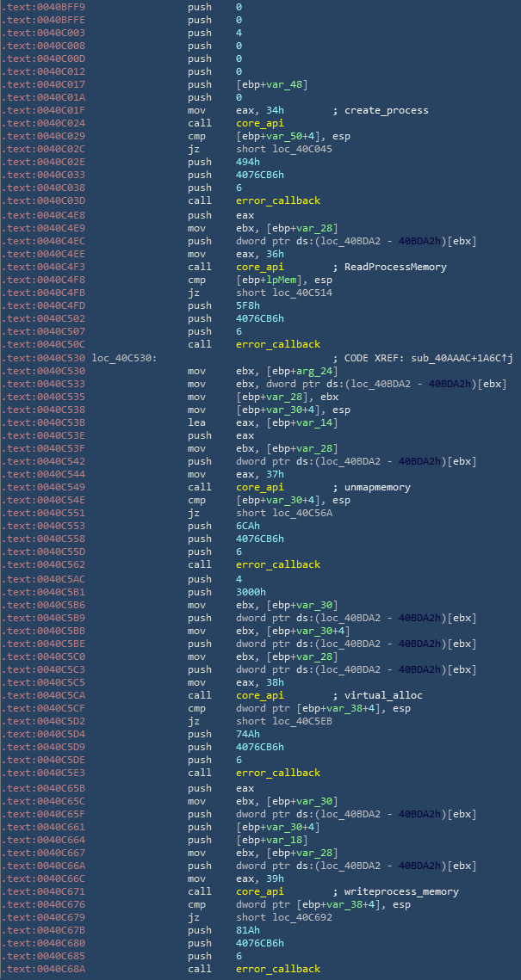Select jump target loc_40C56A
Image resolution: width=521 pixels, height=980 pixels.
(302, 513)
